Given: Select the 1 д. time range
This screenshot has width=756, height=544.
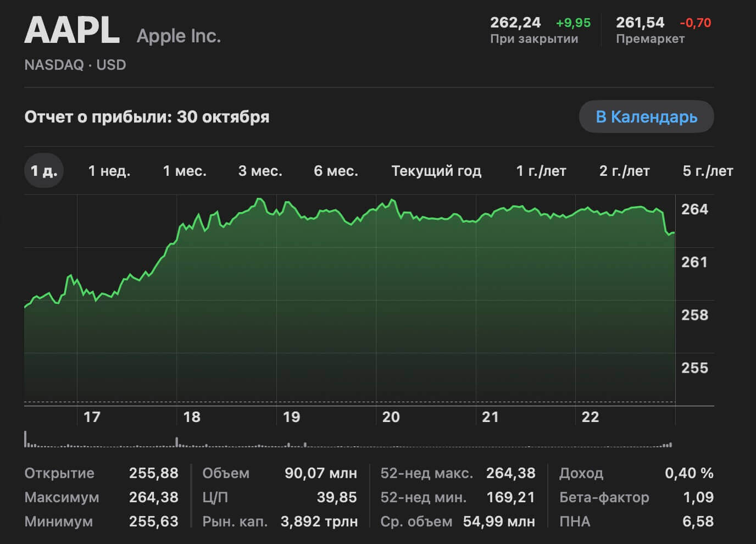Looking at the screenshot, I should point(44,171).
